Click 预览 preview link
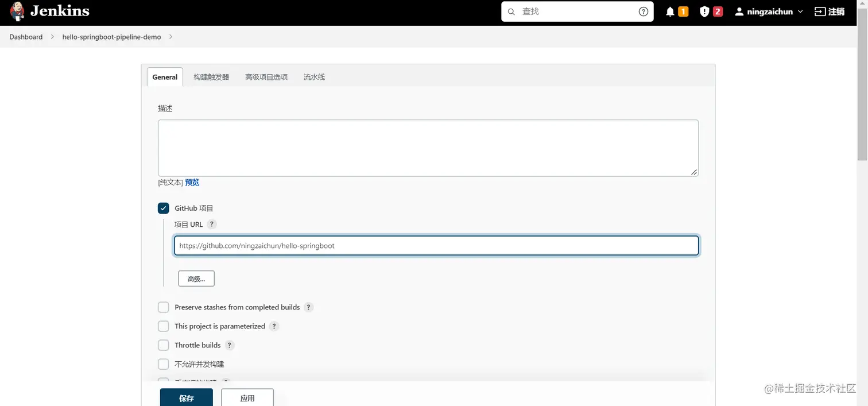Screen dimensions: 868x406 point(192,183)
